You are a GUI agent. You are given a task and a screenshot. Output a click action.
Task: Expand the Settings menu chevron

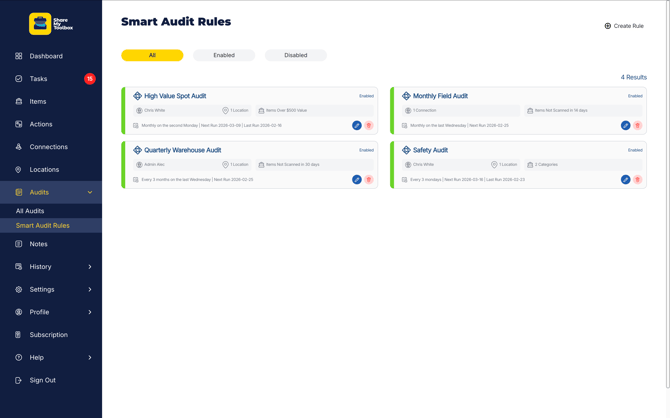pos(90,289)
